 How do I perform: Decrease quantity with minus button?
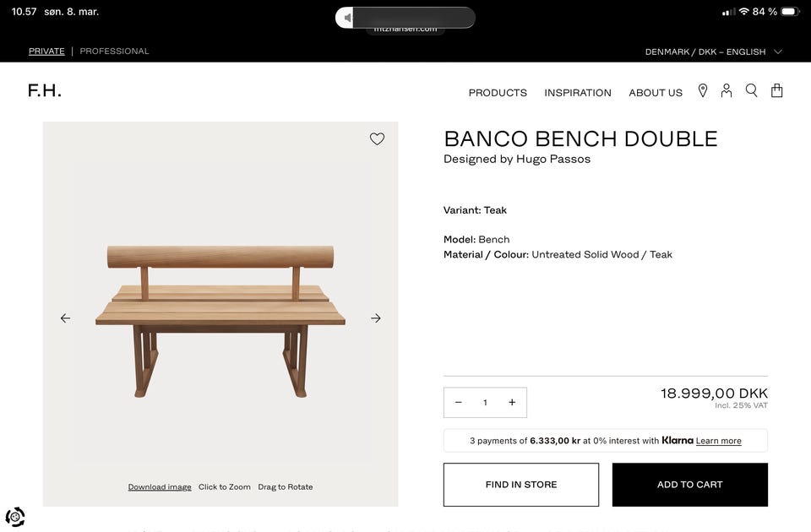[459, 403]
